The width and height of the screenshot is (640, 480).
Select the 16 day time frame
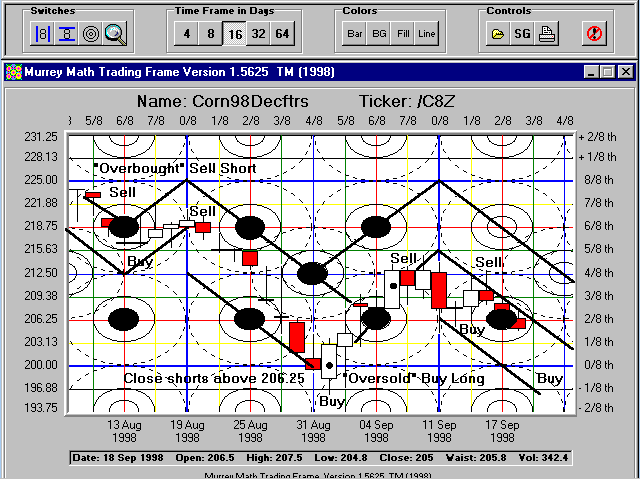[x=234, y=33]
